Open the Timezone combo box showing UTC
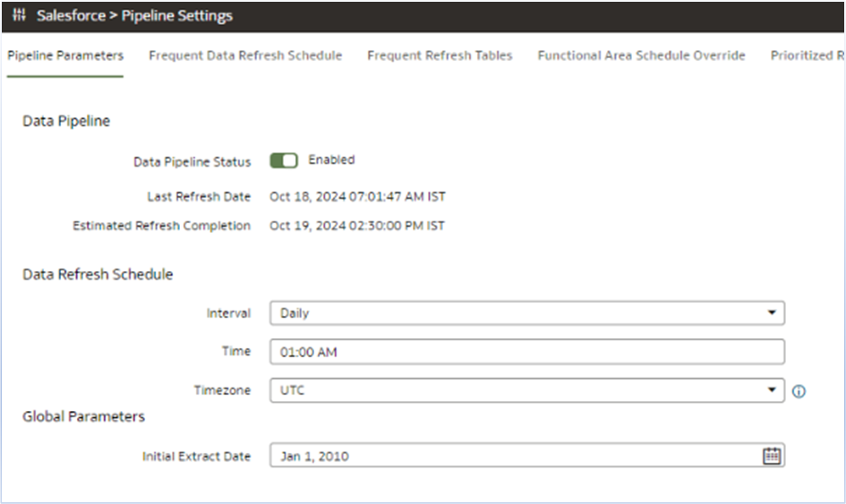Screen dimensions: 846x504 [x=527, y=390]
